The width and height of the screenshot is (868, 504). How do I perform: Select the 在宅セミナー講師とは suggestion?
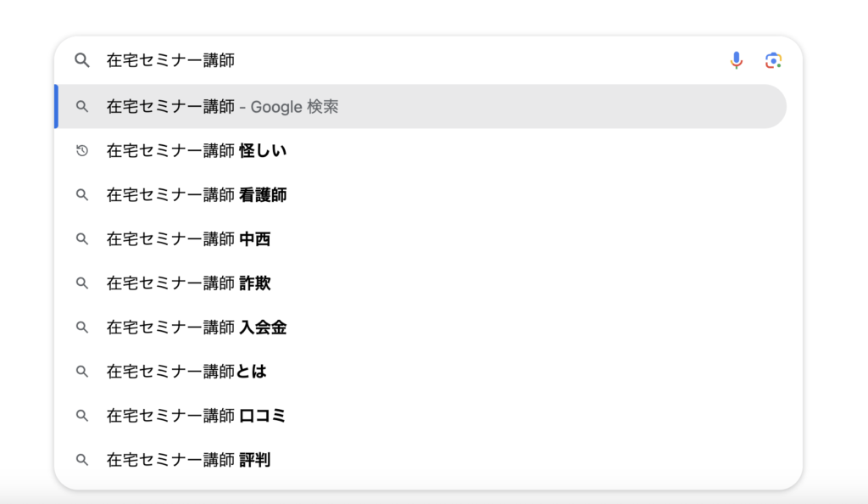coord(420,371)
